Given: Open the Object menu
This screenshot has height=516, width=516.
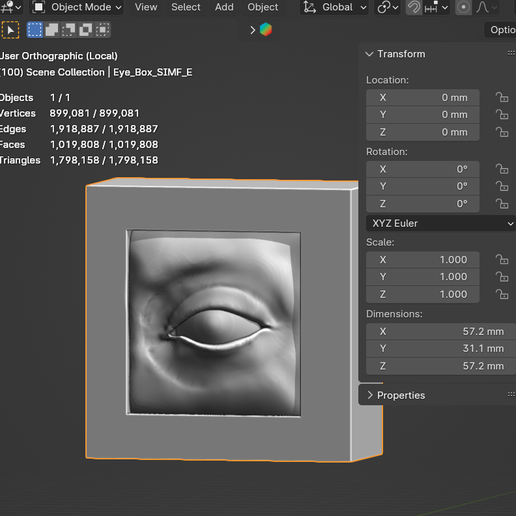Looking at the screenshot, I should [262, 7].
